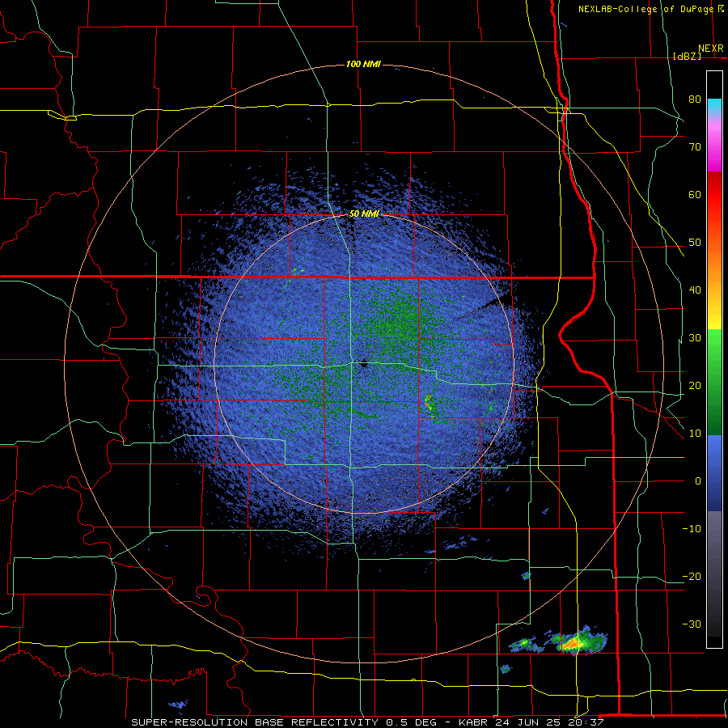Click the 20 dBZ scale value

[695, 385]
